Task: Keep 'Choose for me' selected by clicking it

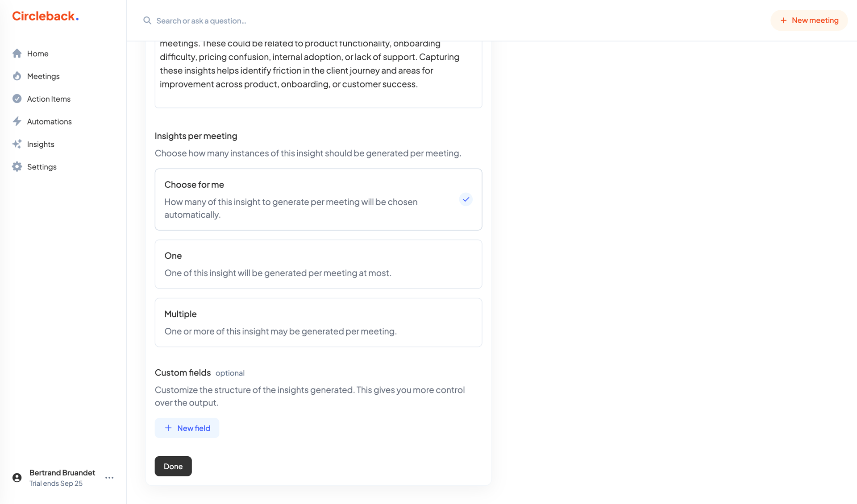Action: click(x=318, y=199)
